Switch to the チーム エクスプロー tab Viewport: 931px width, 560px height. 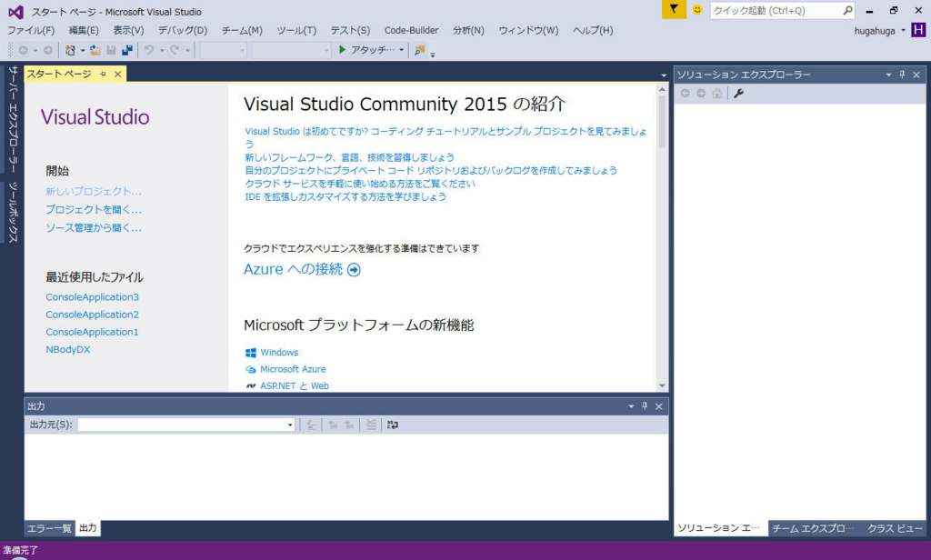click(x=813, y=528)
